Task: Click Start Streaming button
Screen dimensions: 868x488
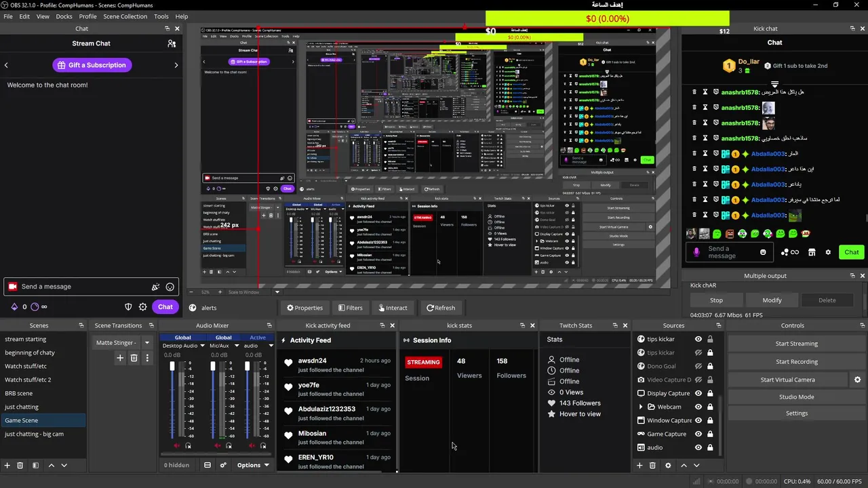Action: [796, 344]
